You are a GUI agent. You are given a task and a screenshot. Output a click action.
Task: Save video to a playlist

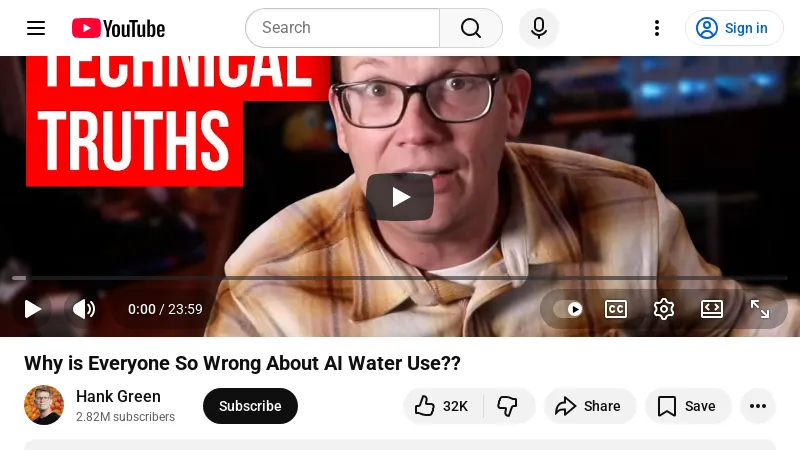tap(688, 406)
